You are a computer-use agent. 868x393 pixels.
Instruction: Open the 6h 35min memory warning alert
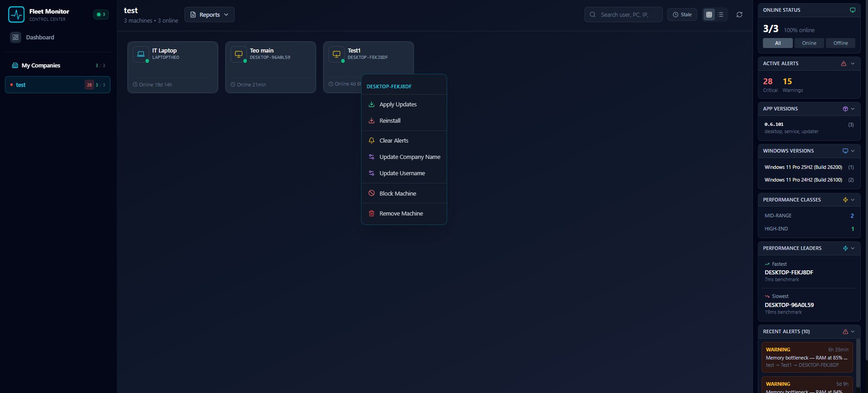[807, 357]
